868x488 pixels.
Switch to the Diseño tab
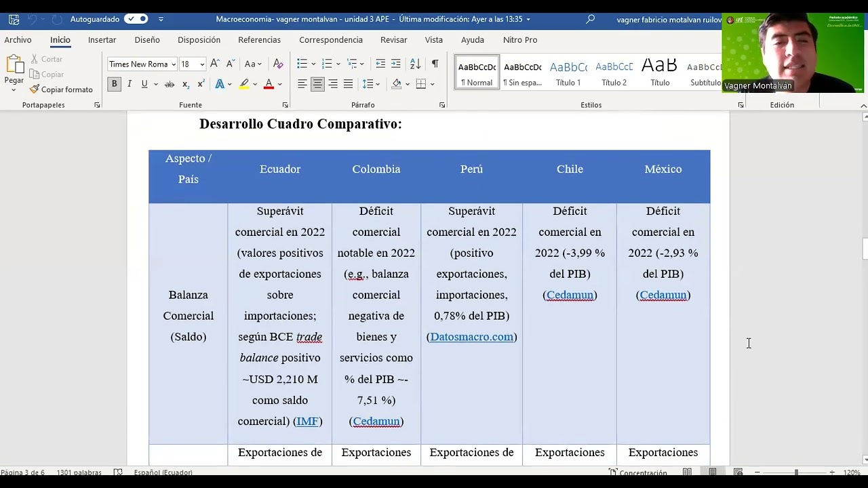coord(147,40)
